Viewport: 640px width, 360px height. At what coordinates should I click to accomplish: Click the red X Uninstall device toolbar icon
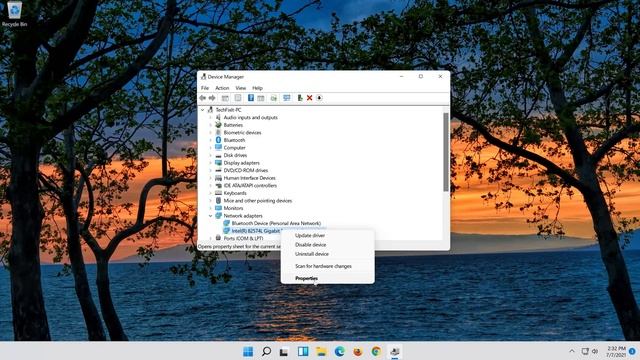pyautogui.click(x=309, y=98)
